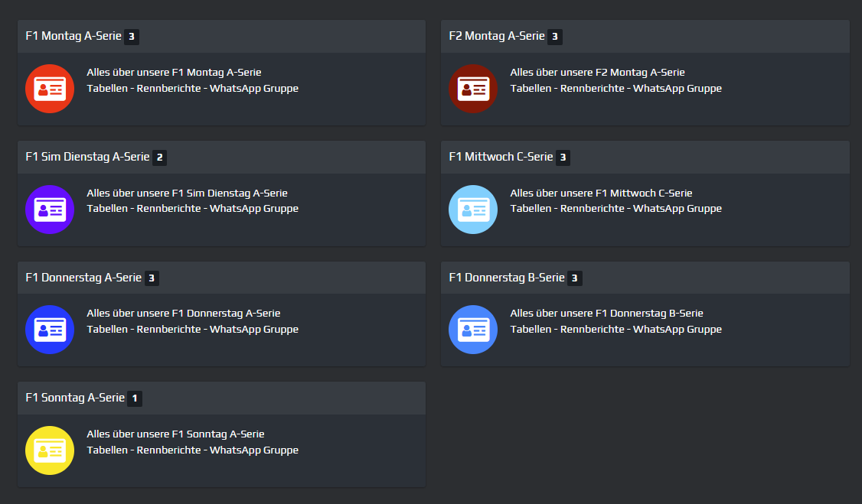The image size is (862, 504).
Task: Click the count badge beside F1 Mittwoch C-Serie
Action: pos(563,158)
